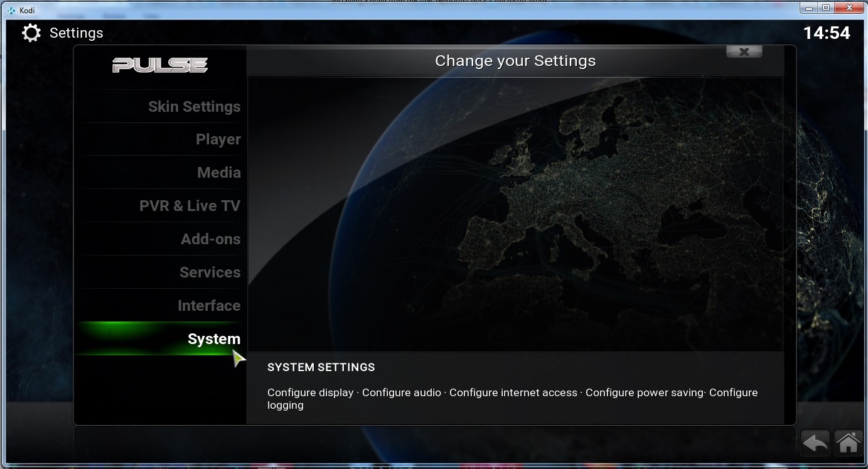Click the Change your Settings title
Screen dimensions: 868x469
[x=515, y=61]
